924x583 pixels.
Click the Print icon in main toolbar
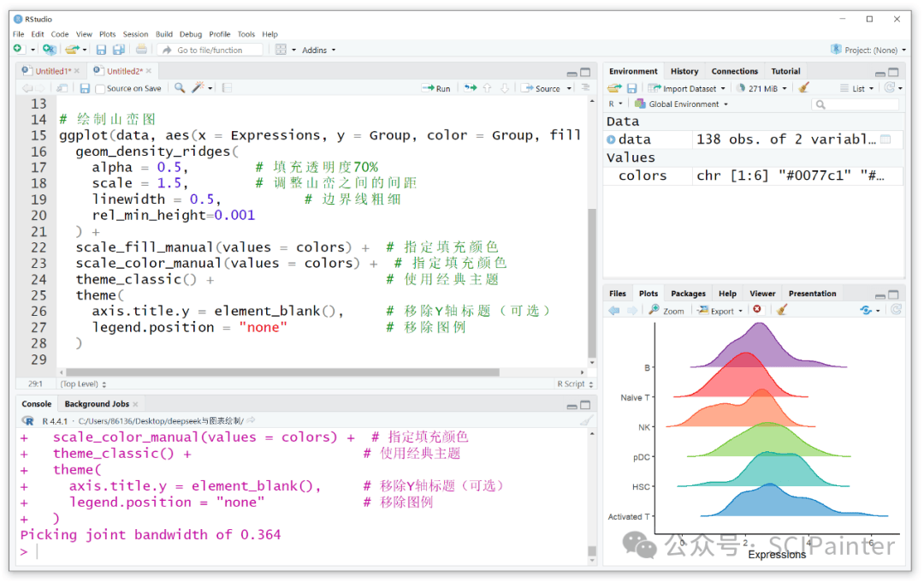[141, 50]
